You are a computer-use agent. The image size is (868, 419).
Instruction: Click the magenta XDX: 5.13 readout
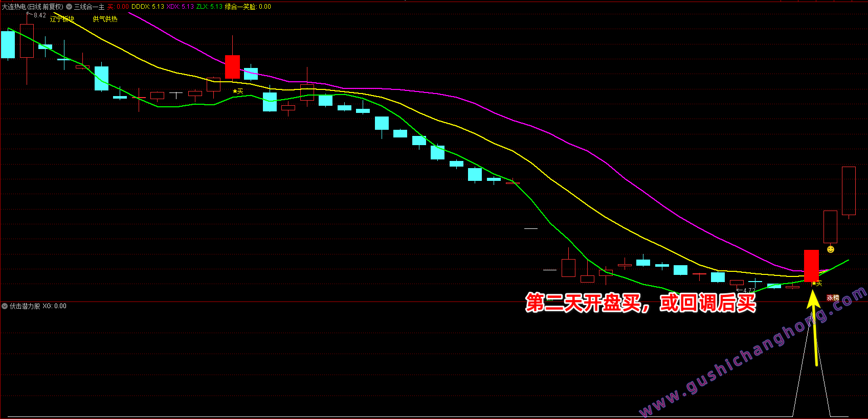[x=180, y=7]
